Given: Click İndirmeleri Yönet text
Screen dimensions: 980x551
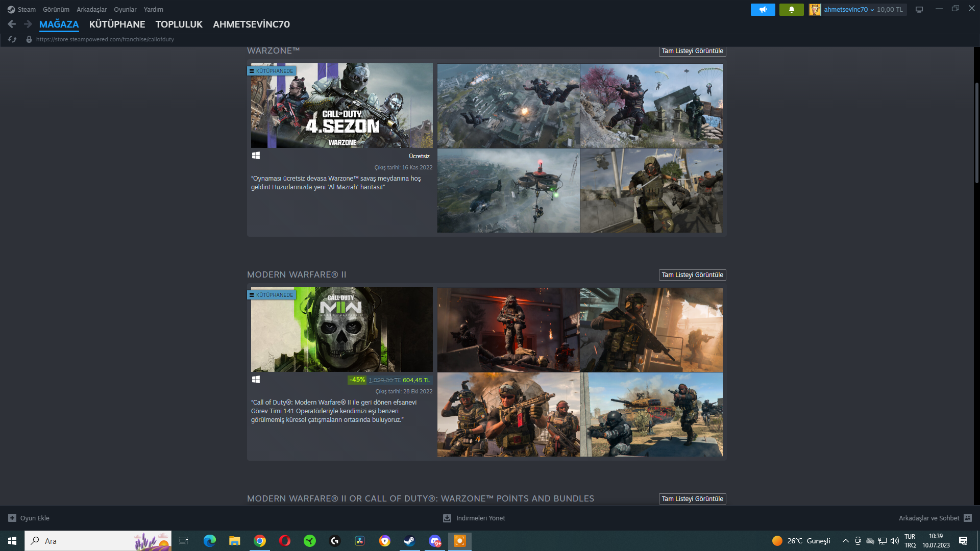Looking at the screenshot, I should [481, 518].
